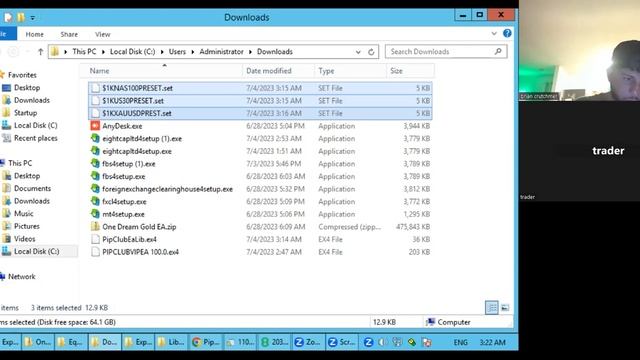Click the search magnifier icon
640x360 pixels.
(x=498, y=51)
